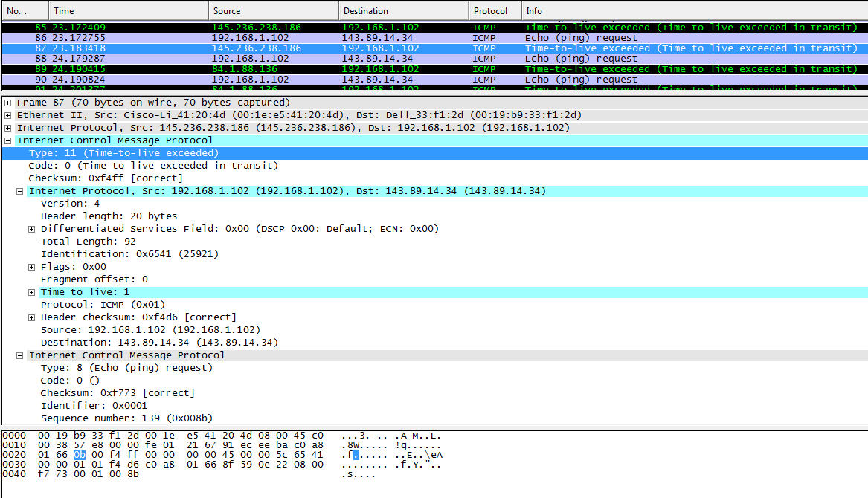Image resolution: width=868 pixels, height=498 pixels.
Task: Select the Identification: 0x6541 (25921) field
Action: click(129, 254)
